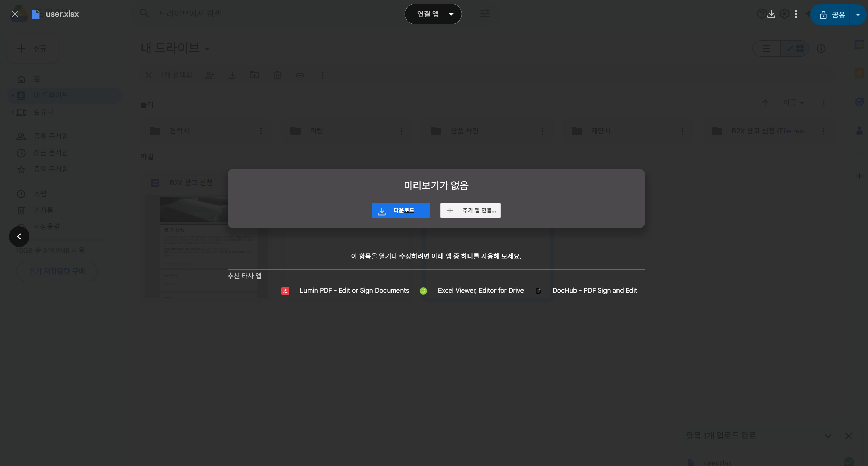The height and width of the screenshot is (466, 868).
Task: Open with Excel Viewer, Editor for Drive
Action: [x=472, y=290]
